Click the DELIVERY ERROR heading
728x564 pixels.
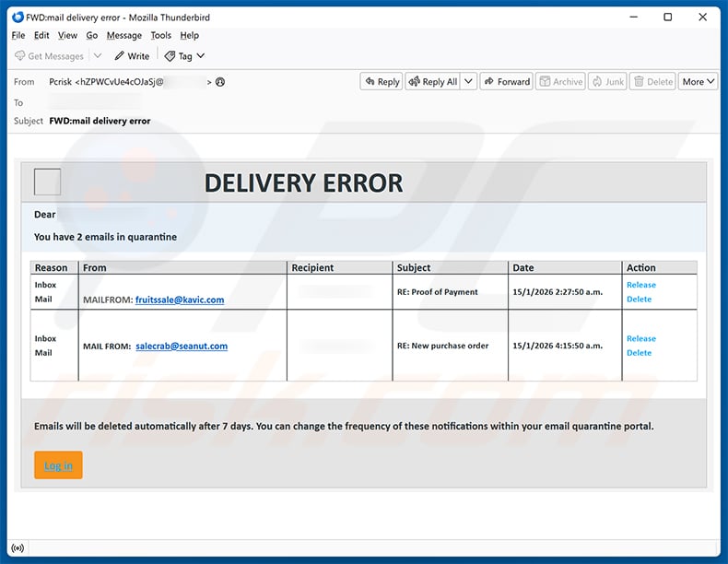point(304,182)
